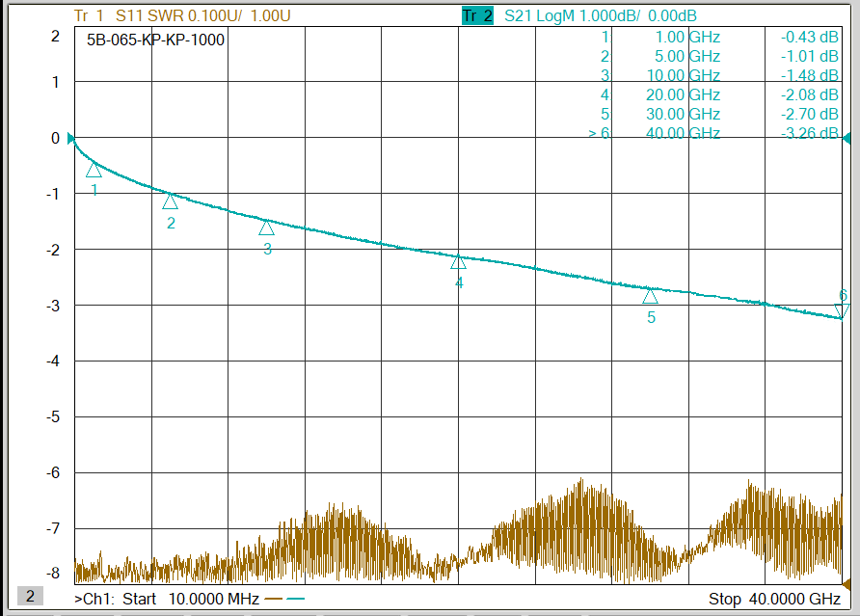The height and width of the screenshot is (616, 860).
Task: Click the -1.01 dB marker value
Action: coord(810,57)
